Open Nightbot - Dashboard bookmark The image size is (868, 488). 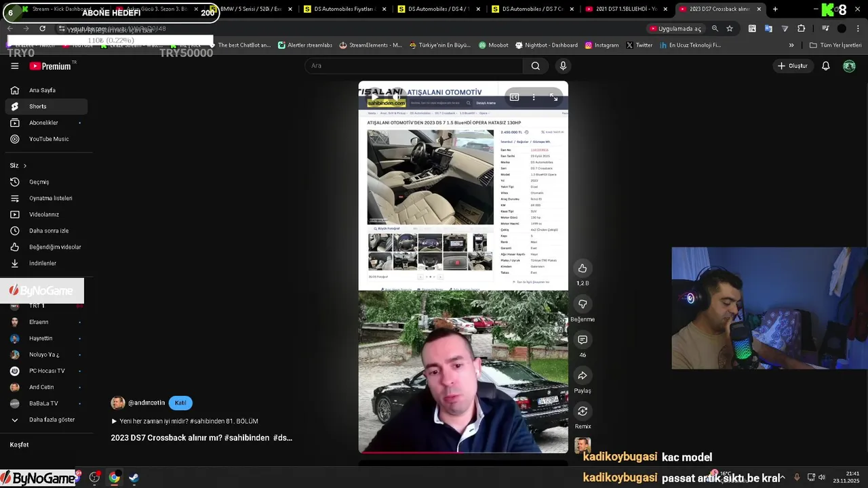tap(546, 45)
